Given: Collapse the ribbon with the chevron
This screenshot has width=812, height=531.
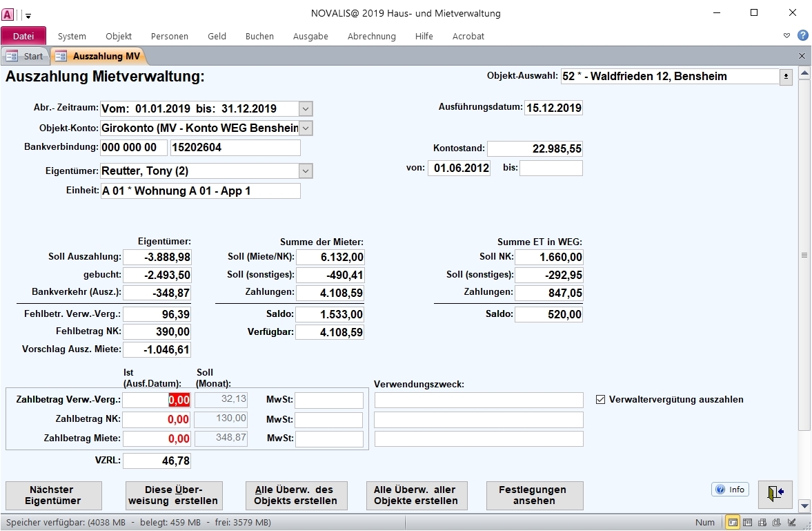Looking at the screenshot, I should (x=786, y=36).
